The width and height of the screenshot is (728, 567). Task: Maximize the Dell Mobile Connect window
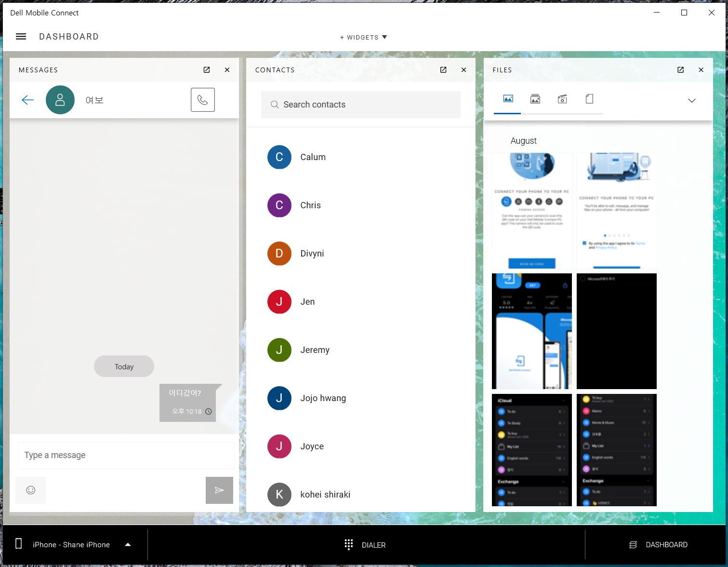(x=684, y=13)
